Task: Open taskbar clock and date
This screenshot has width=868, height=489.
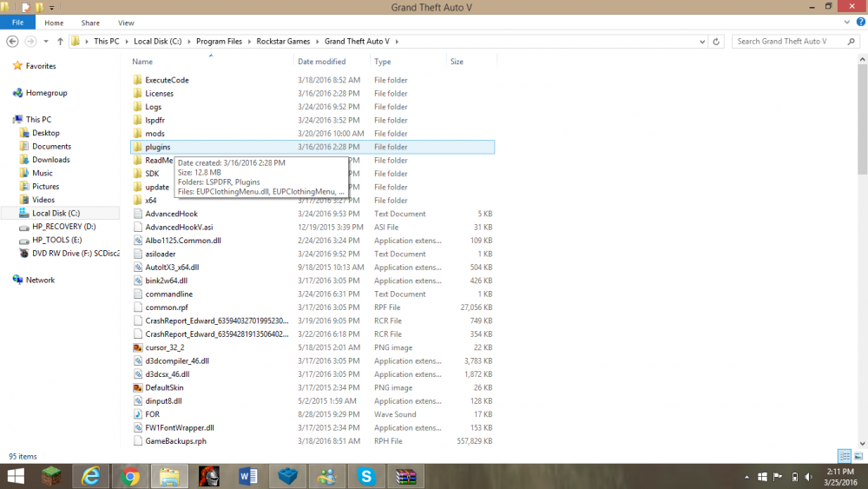Action: [841, 477]
